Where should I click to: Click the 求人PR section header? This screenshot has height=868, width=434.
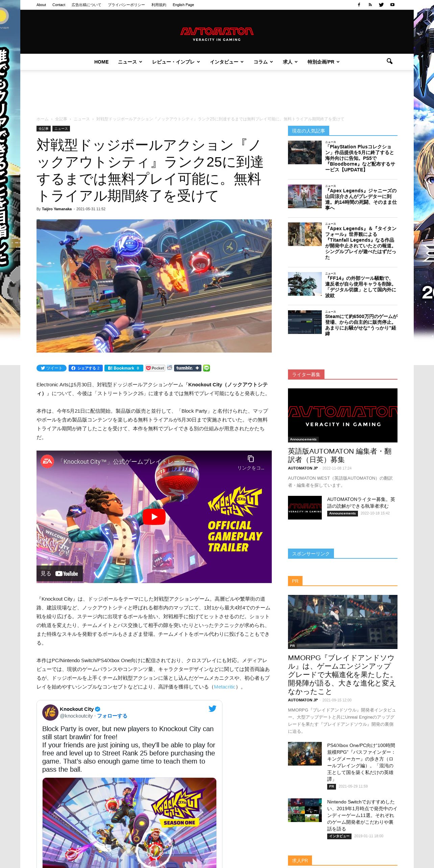(300, 861)
